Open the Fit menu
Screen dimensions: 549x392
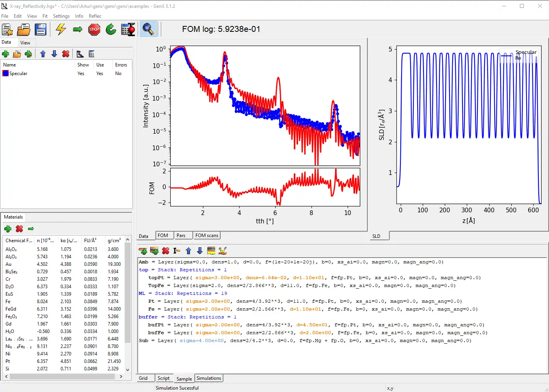45,16
